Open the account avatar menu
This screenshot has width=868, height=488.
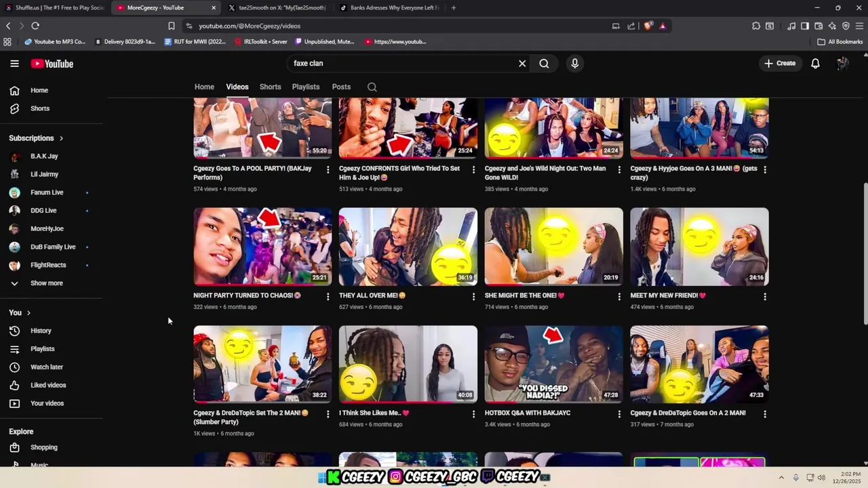(842, 64)
